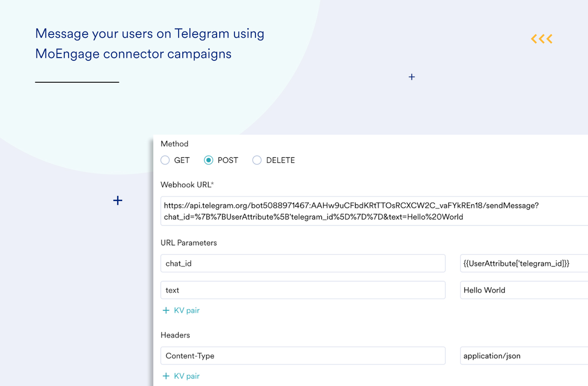
Task: Add a KV pair under URL Parameters
Action: click(181, 310)
